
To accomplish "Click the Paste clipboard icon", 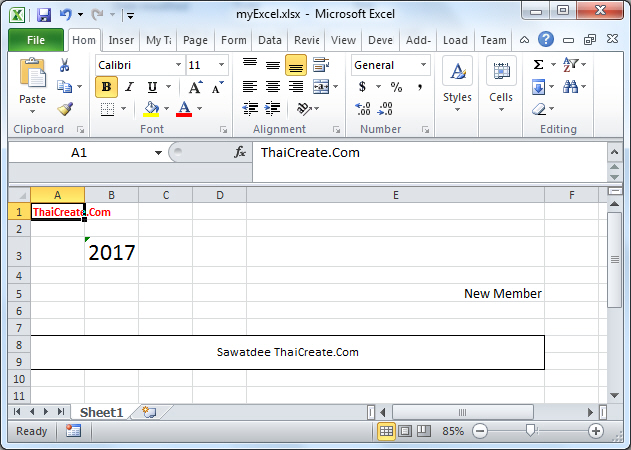I will click(x=33, y=73).
